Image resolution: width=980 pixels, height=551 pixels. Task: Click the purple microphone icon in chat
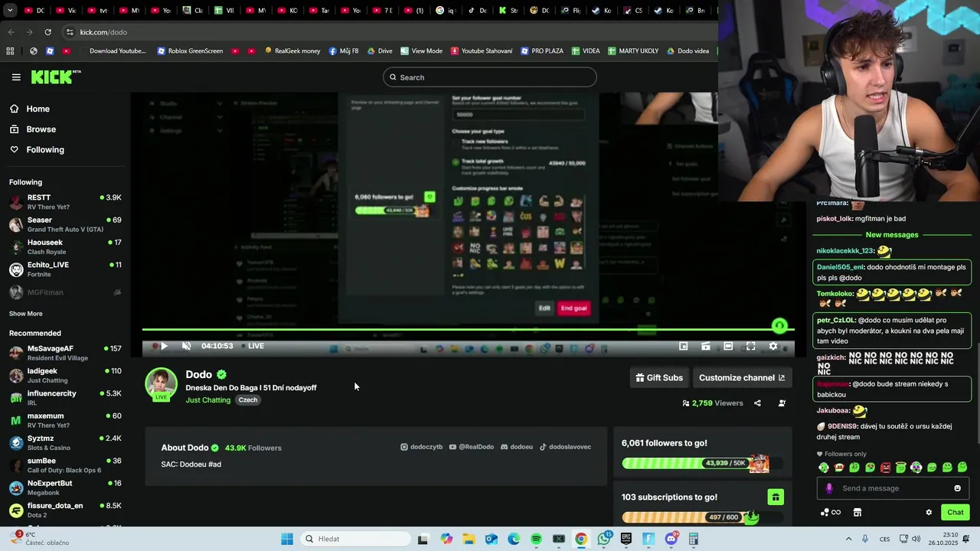829,488
